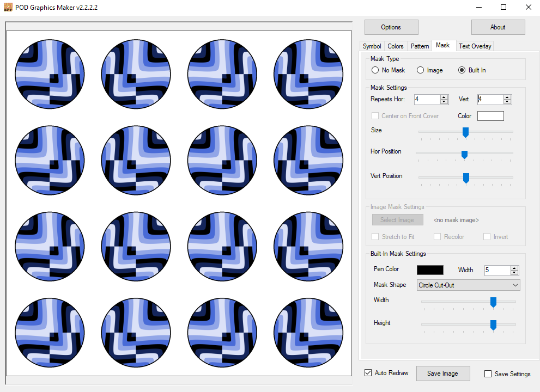Open the black Pen Color swatch
The image size is (540, 392).
tap(430, 270)
